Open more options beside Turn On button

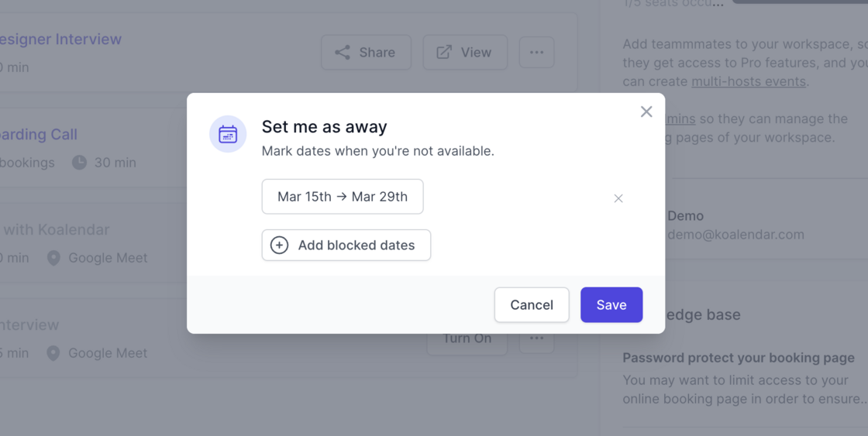tap(536, 338)
